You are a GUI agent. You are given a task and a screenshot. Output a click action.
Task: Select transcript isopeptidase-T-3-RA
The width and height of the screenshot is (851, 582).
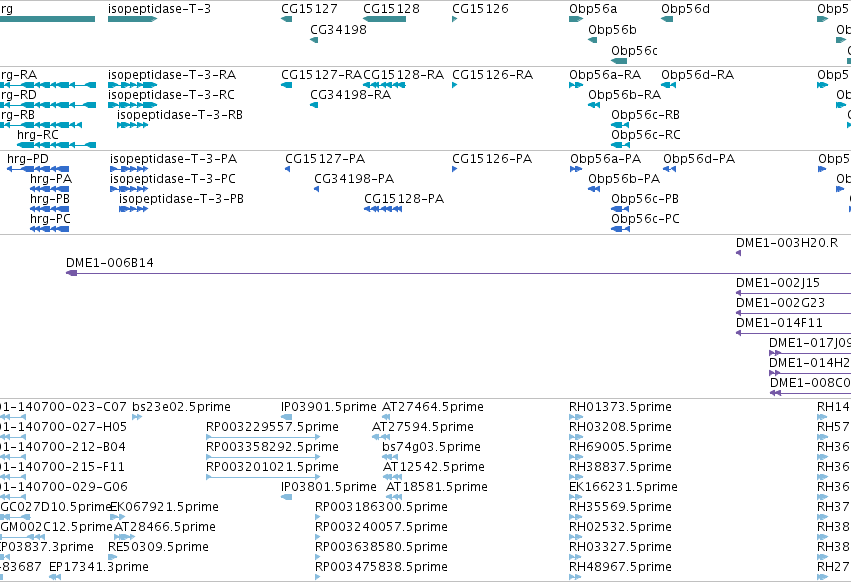tap(172, 74)
